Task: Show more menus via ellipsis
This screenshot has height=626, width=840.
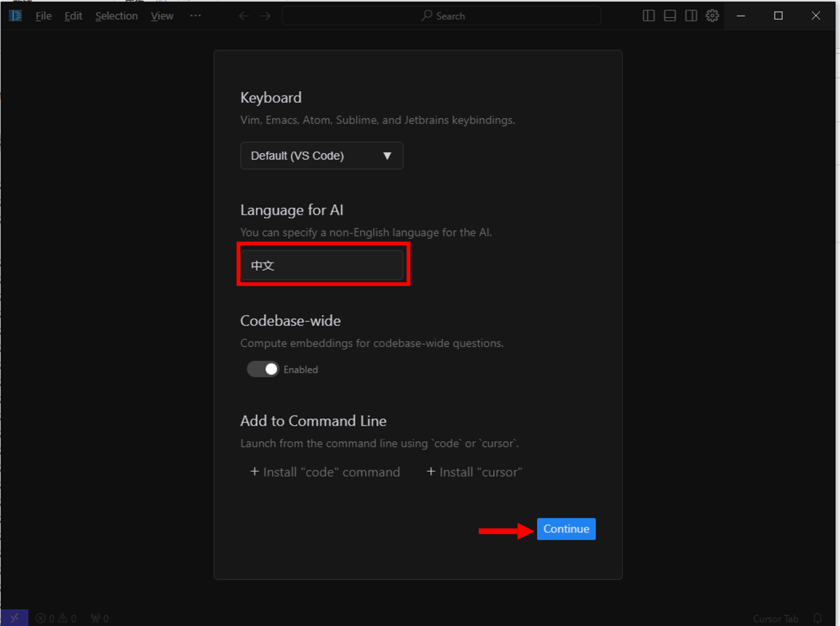Action: (x=196, y=16)
